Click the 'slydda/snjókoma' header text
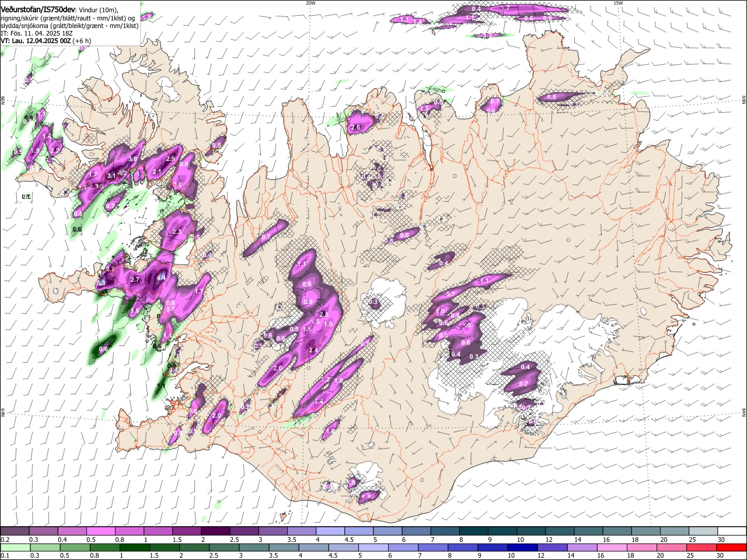 25,26
